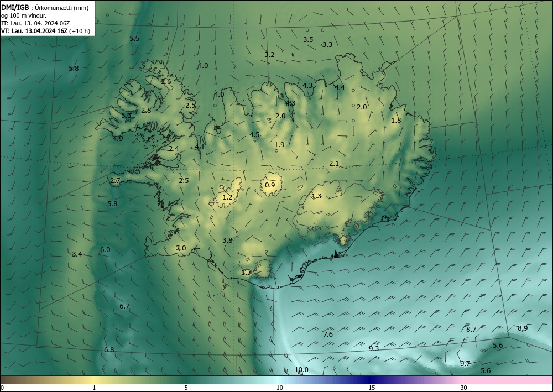Click the 2.7 value on Snæfellsnes peninsula

pos(116,181)
